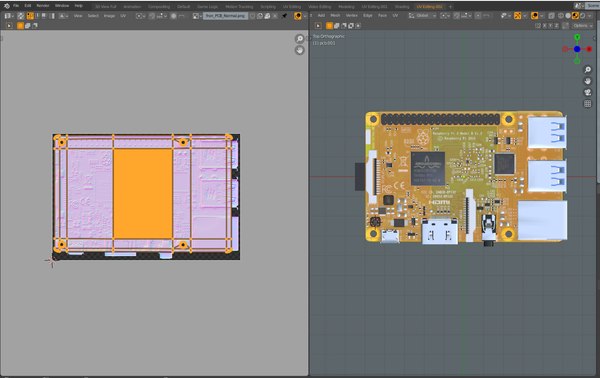The image size is (600, 378).
Task: Toggle 3D viewport overlays button
Action: (535, 16)
